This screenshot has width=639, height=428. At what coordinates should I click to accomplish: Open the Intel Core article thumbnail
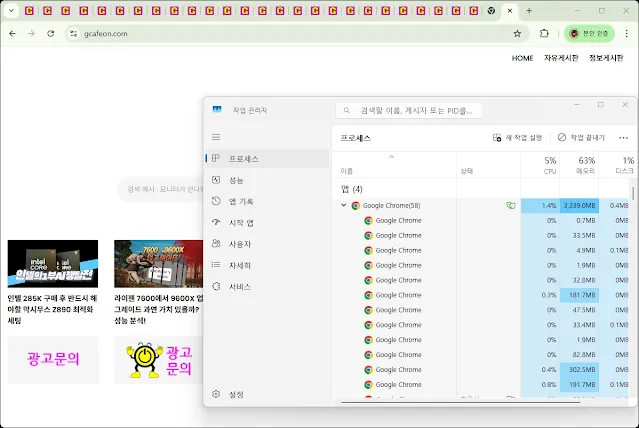click(53, 264)
